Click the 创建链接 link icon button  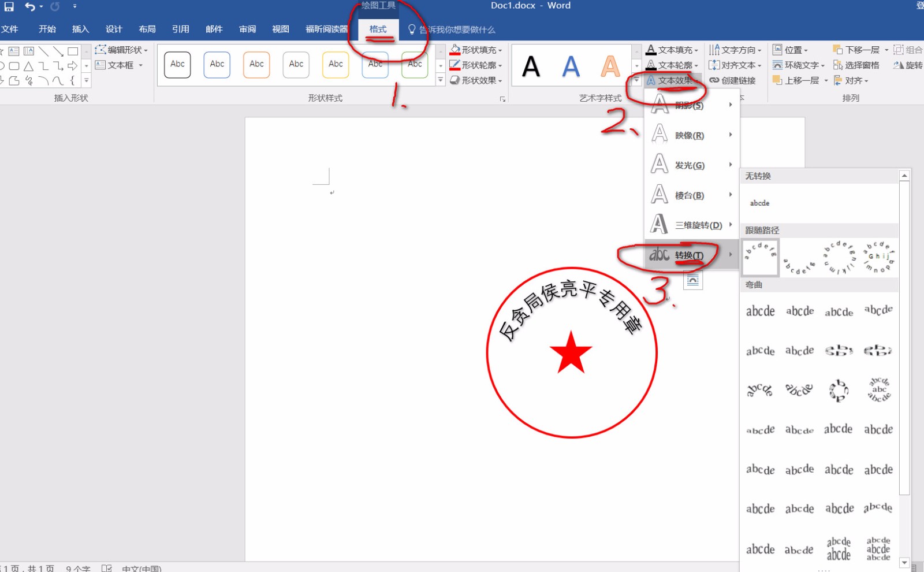(x=732, y=80)
